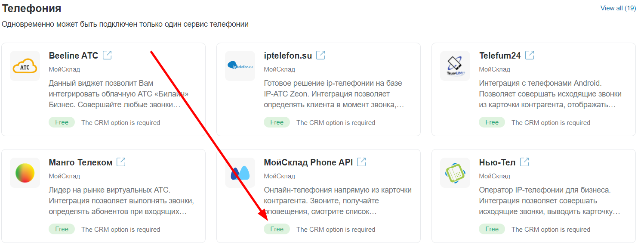Image resolution: width=644 pixels, height=252 pixels.
Task: Click Free badge on Нью-Тел card
Action: [492, 229]
